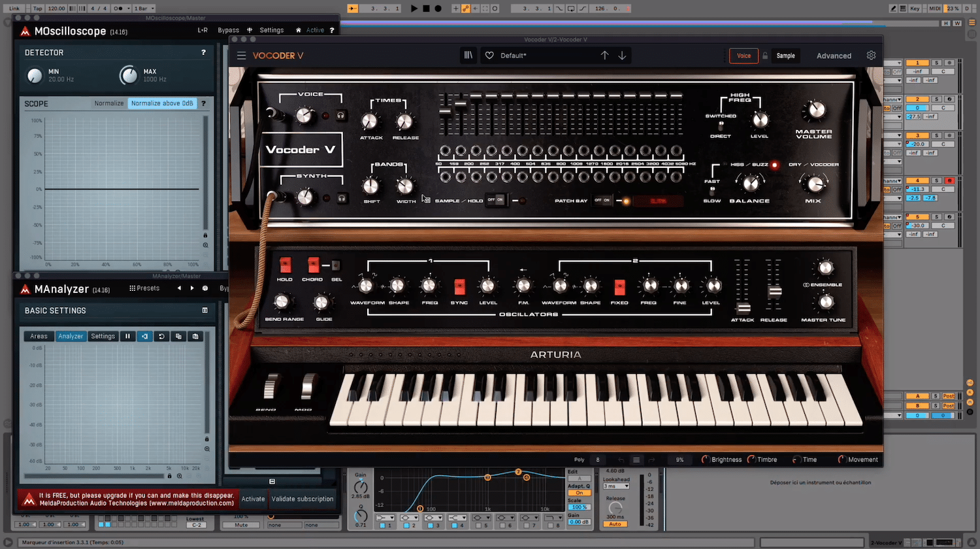
Task: Open the Vocoder V preset library browser
Action: (468, 56)
